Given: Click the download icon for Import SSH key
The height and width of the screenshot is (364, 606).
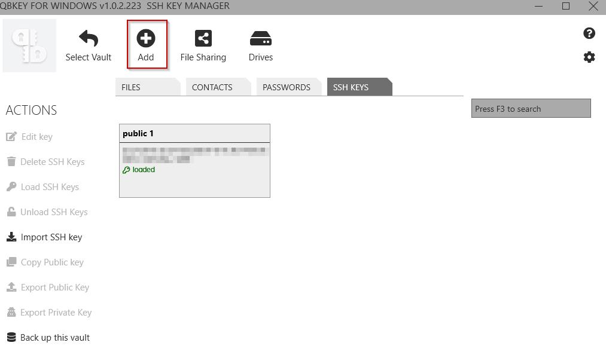Looking at the screenshot, I should [x=11, y=237].
